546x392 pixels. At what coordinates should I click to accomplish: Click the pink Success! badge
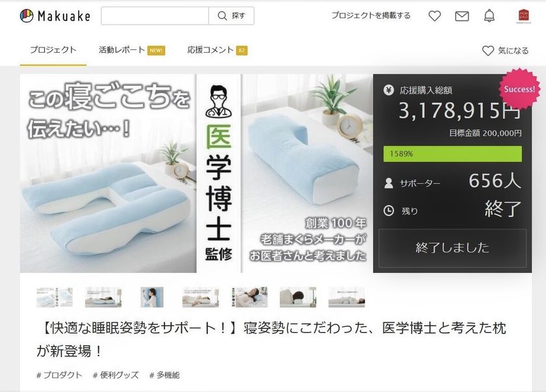click(519, 89)
